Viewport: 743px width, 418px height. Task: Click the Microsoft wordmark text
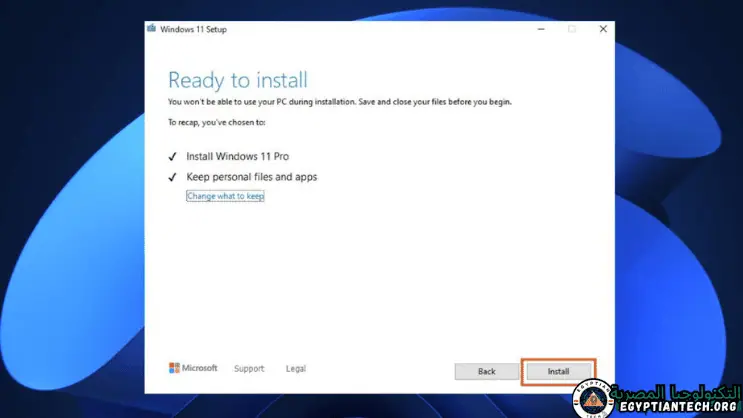(x=200, y=369)
